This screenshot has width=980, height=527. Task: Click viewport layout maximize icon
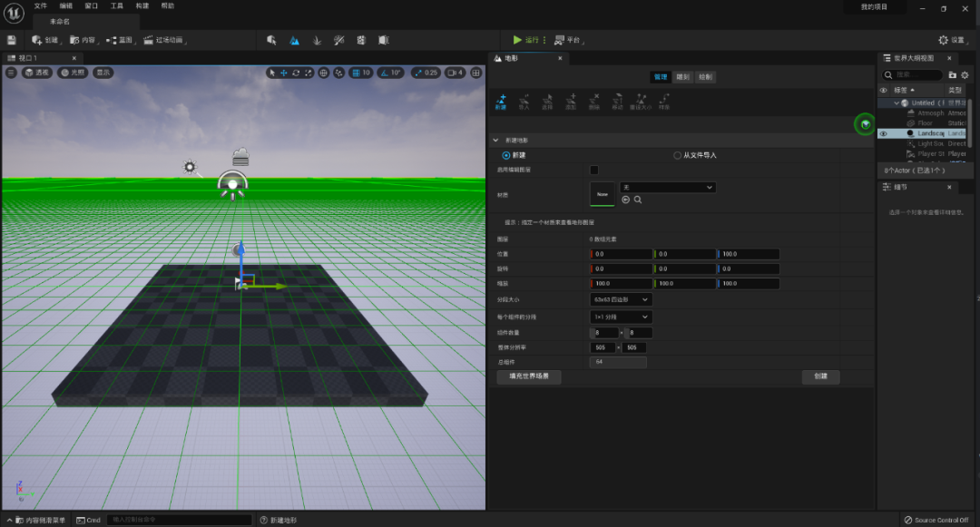(x=476, y=73)
